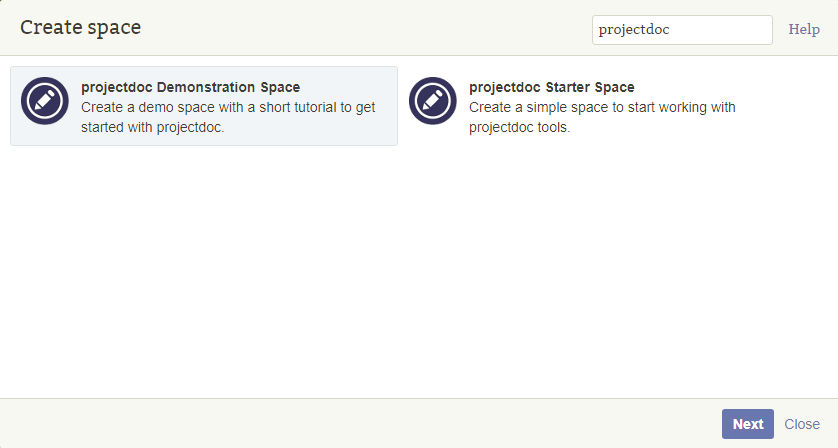Viewport: 838px width, 448px height.
Task: Select the "projectdoc Starter Space" title
Action: coord(551,88)
